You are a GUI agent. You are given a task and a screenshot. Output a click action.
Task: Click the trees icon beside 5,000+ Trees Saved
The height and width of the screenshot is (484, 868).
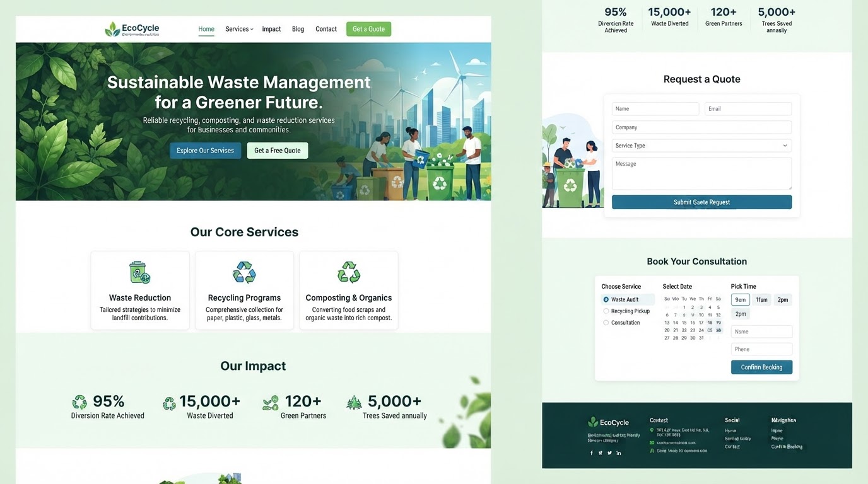coord(355,402)
